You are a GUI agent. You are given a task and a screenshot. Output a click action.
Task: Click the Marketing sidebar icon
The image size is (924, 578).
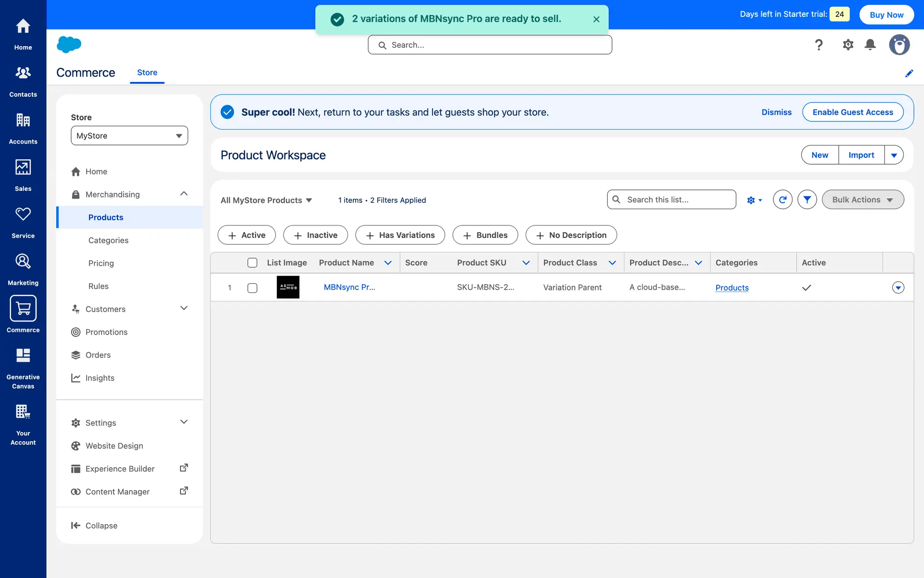pyautogui.click(x=23, y=269)
